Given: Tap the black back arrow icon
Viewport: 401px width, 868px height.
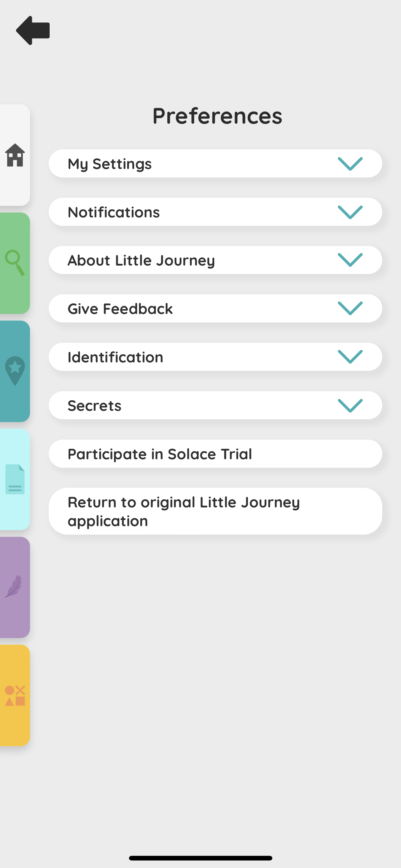Looking at the screenshot, I should pyautogui.click(x=33, y=30).
